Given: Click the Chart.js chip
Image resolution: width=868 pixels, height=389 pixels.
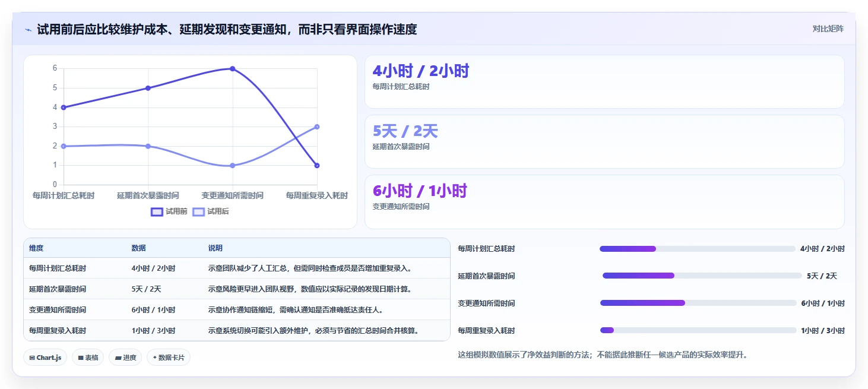Looking at the screenshot, I should pyautogui.click(x=45, y=358).
